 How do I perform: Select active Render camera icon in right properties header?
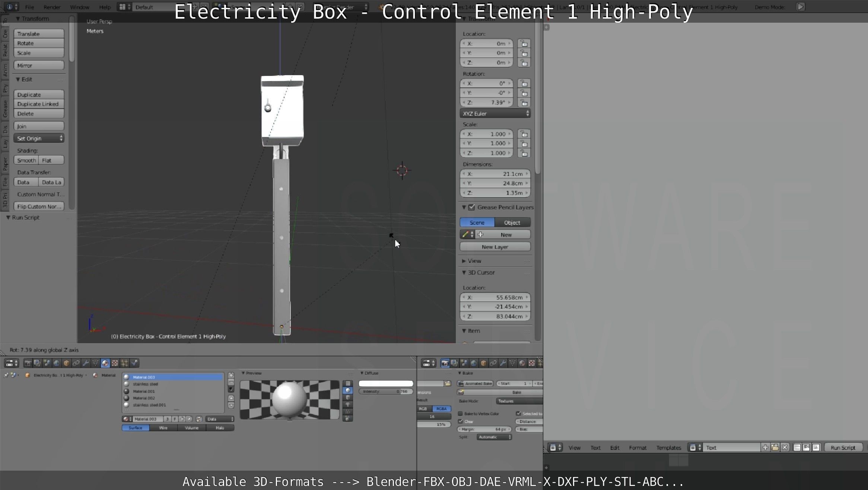coord(445,363)
